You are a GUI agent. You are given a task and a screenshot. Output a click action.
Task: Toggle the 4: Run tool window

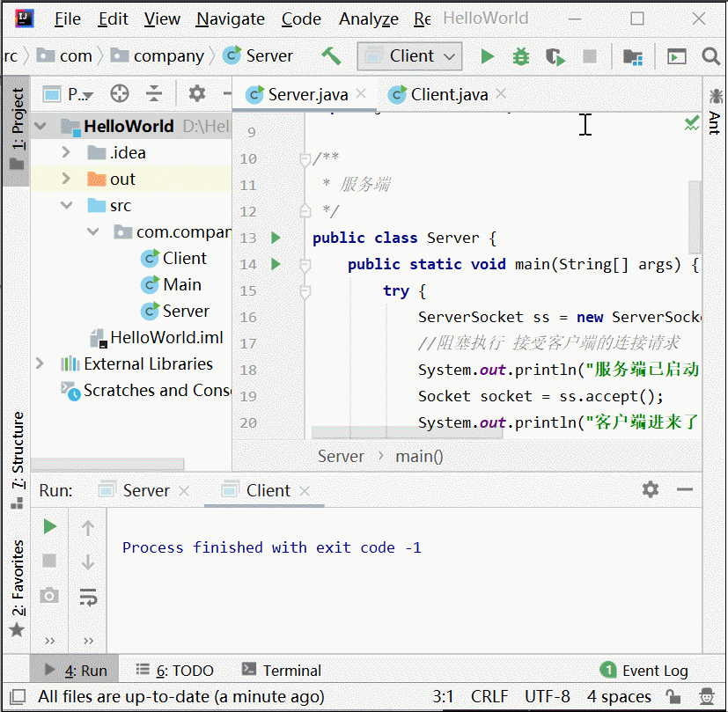(x=75, y=671)
